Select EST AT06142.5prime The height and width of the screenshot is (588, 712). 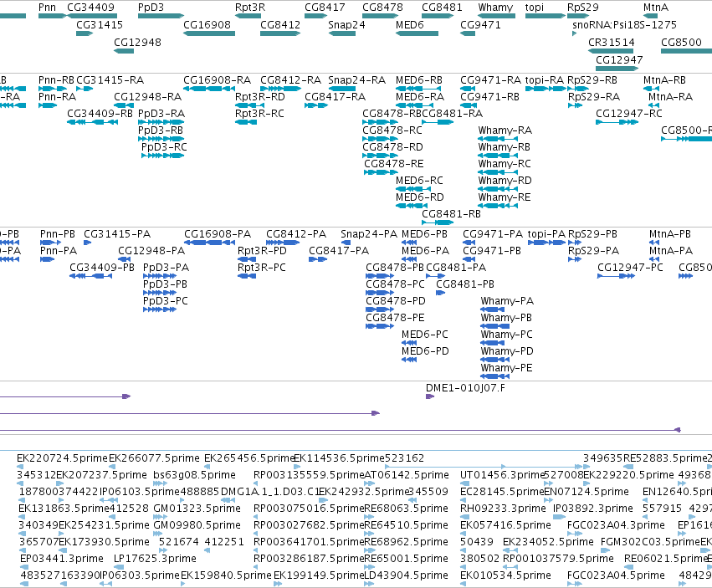click(368, 483)
